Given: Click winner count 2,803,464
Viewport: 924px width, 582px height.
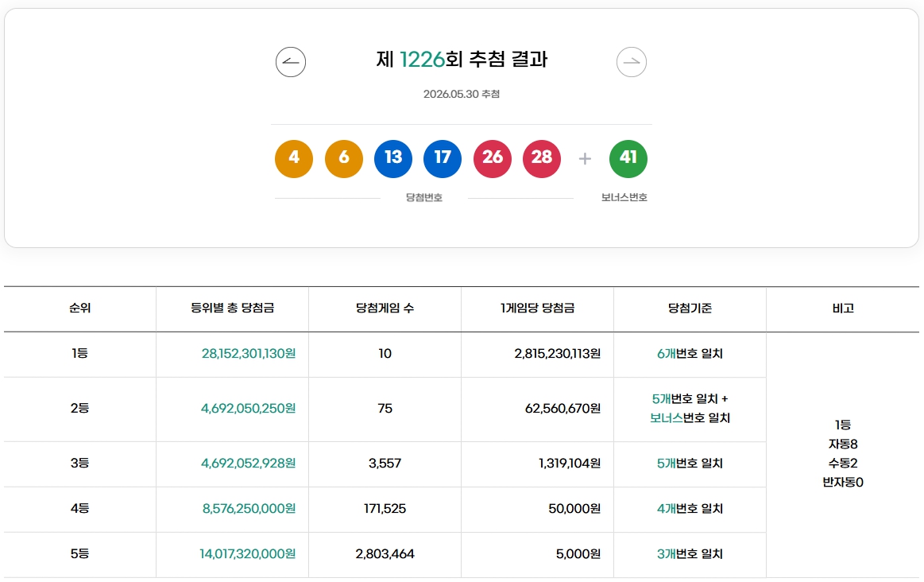Looking at the screenshot, I should coord(385,553).
